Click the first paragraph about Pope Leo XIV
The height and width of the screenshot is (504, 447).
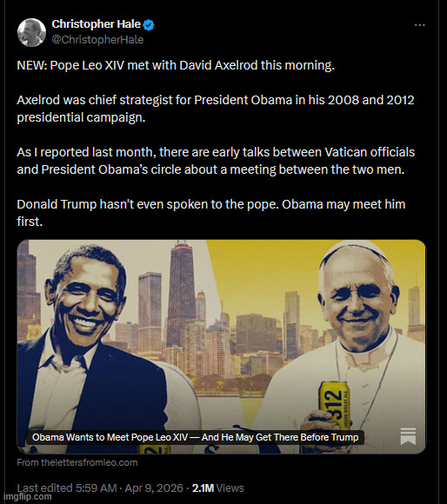coord(176,65)
